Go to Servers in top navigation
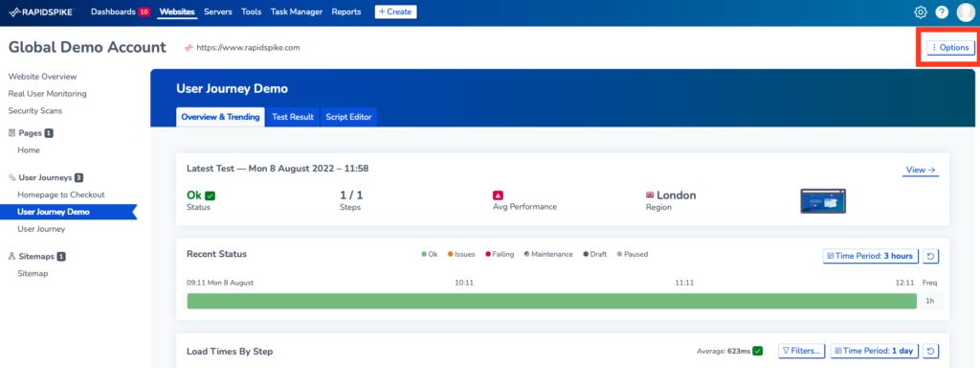 point(218,11)
